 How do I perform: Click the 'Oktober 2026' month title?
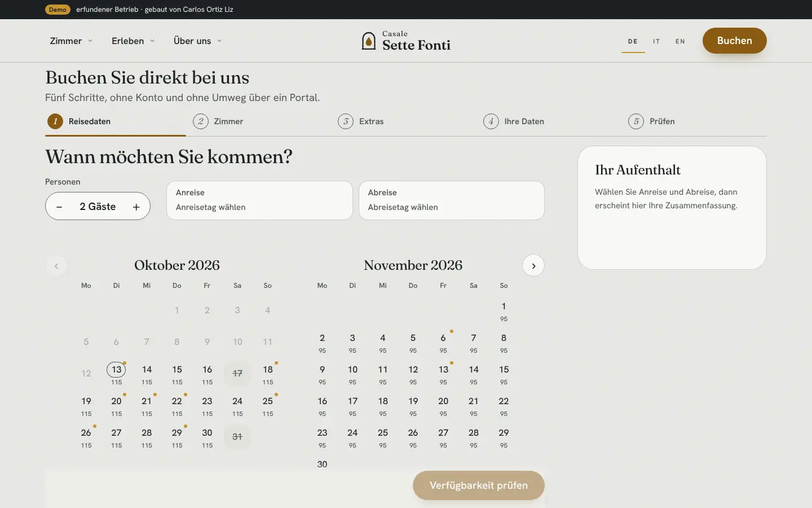[177, 265]
